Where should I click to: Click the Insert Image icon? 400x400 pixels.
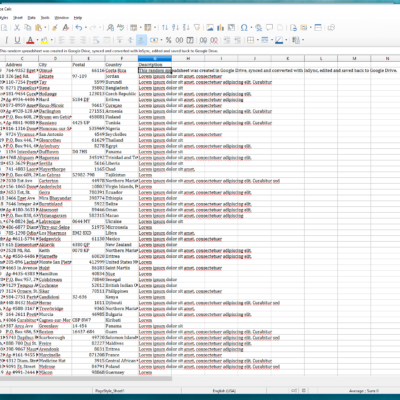click(x=210, y=28)
